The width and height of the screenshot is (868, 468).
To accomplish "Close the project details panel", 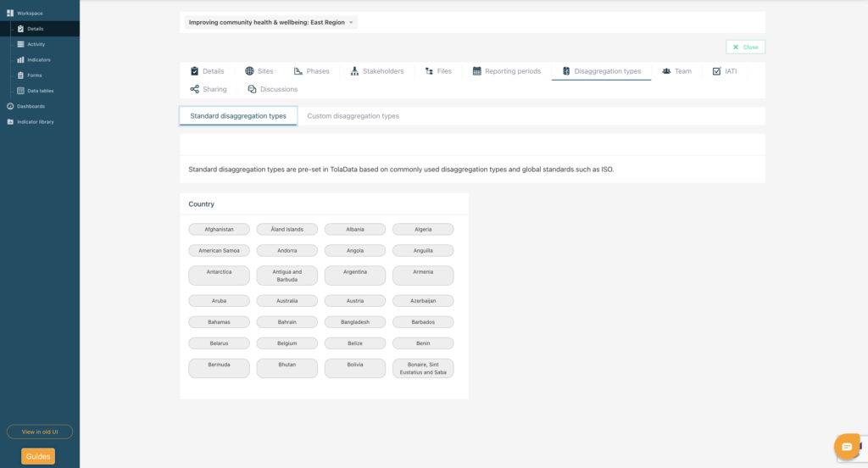I will (746, 47).
